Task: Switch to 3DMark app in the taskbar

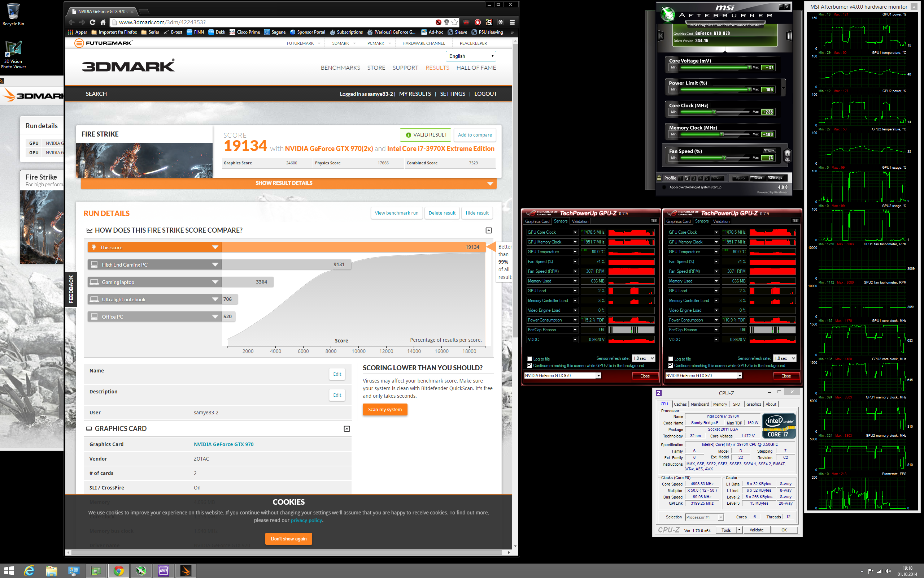Action: pos(186,571)
